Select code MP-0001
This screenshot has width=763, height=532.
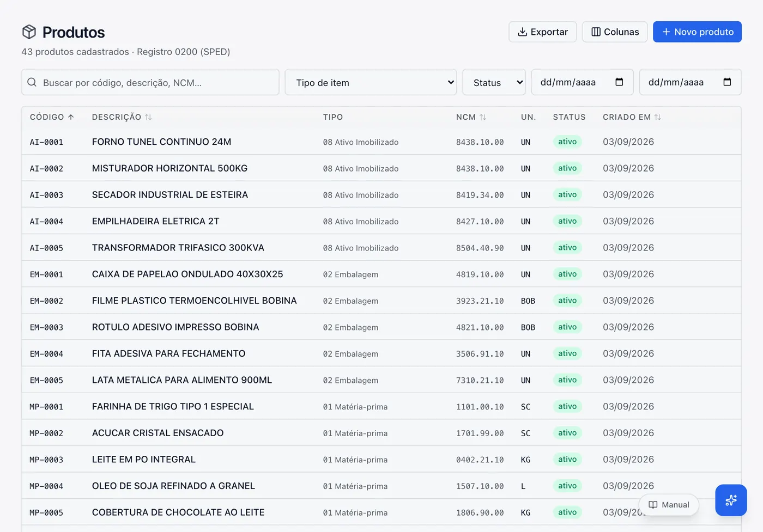coord(46,407)
